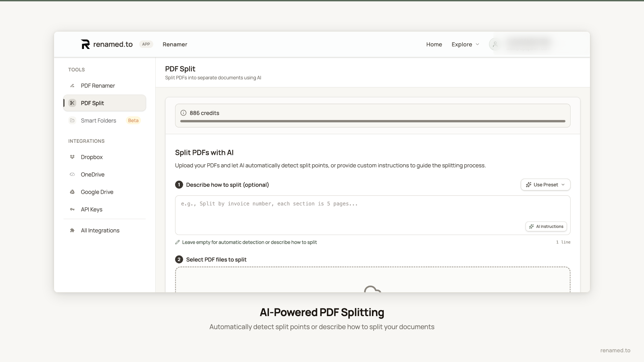Open the Renamer nav item

(175, 44)
